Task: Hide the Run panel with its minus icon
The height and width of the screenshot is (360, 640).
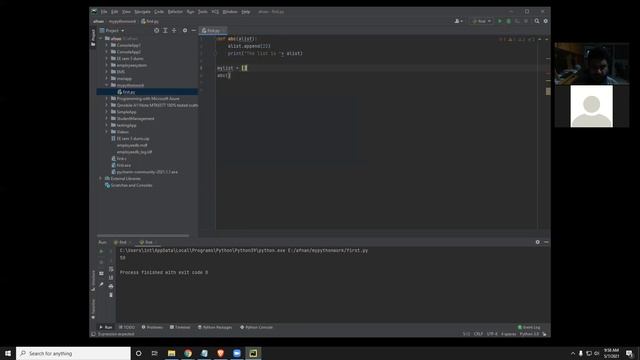Action: [546, 242]
